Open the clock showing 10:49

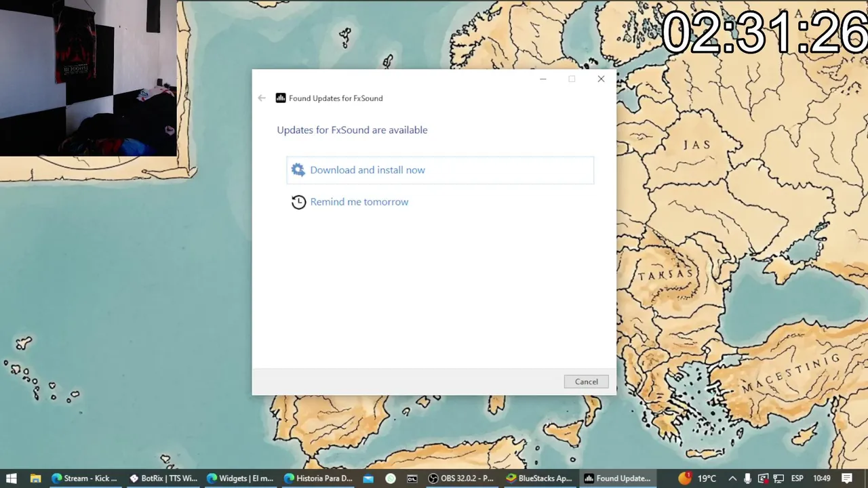click(x=821, y=478)
